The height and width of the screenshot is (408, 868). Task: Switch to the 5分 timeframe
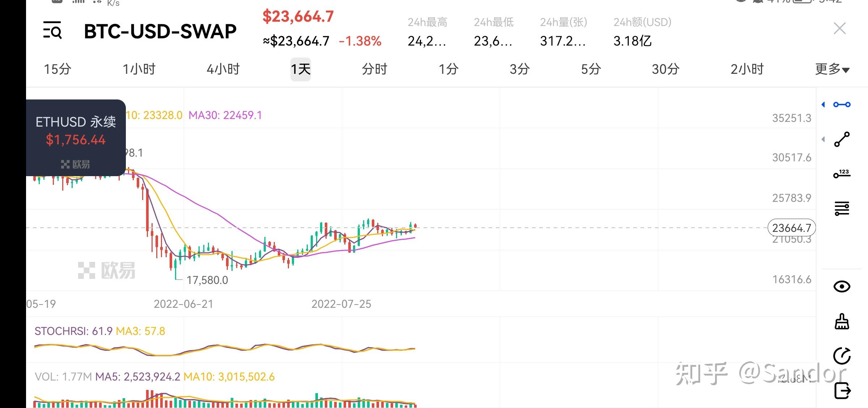[591, 69]
